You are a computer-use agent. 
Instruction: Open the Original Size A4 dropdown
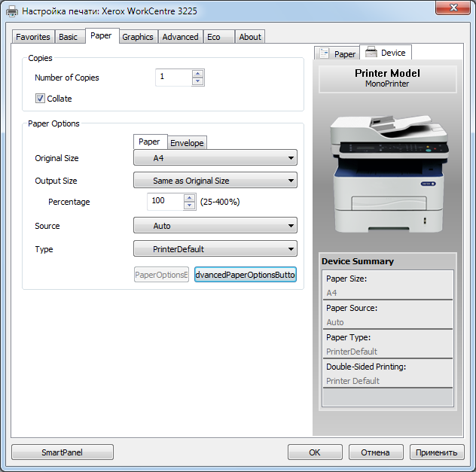[215, 158]
